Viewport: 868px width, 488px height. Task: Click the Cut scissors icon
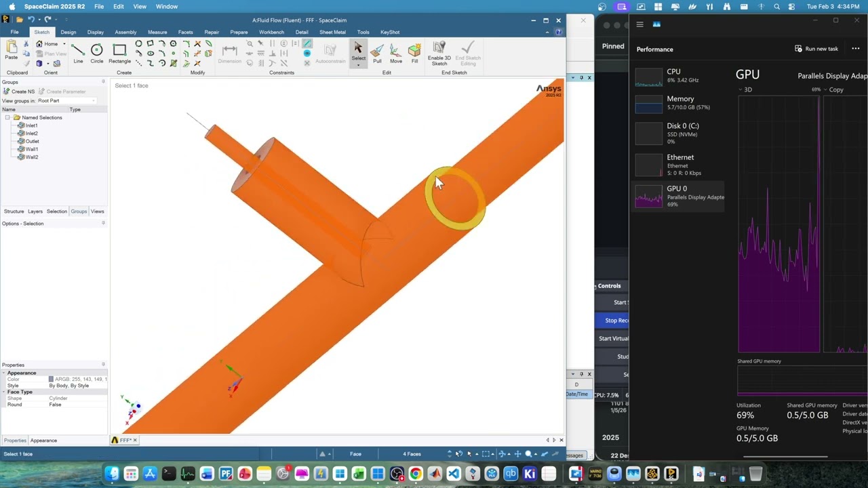click(26, 44)
